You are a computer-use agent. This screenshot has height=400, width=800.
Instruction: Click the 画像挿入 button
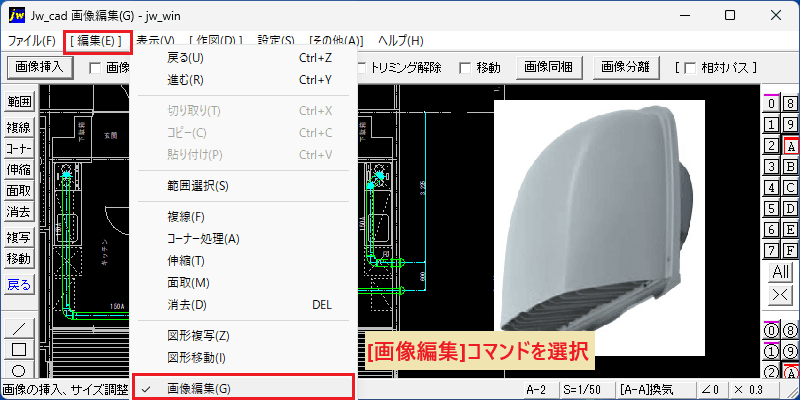pos(39,67)
